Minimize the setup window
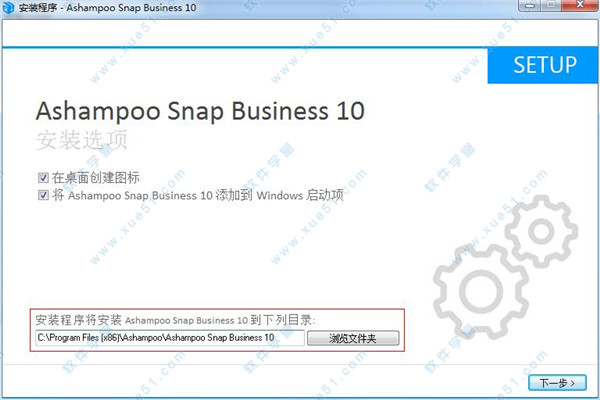The image size is (600, 400). click(x=530, y=5)
